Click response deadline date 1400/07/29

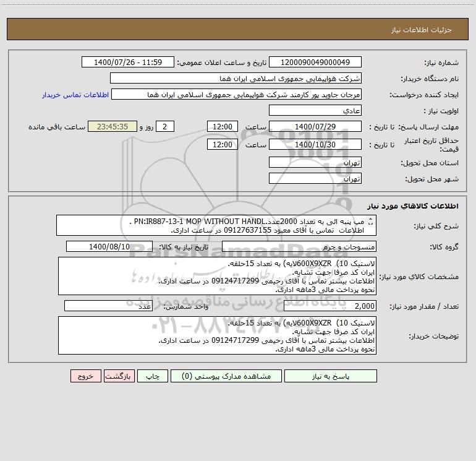point(315,126)
